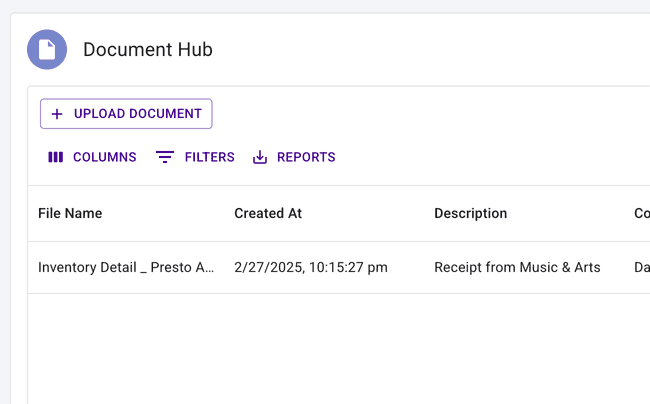Viewport: 650px width, 404px height.
Task: Click the Receipt from Music & Arts description
Action: [x=517, y=268]
